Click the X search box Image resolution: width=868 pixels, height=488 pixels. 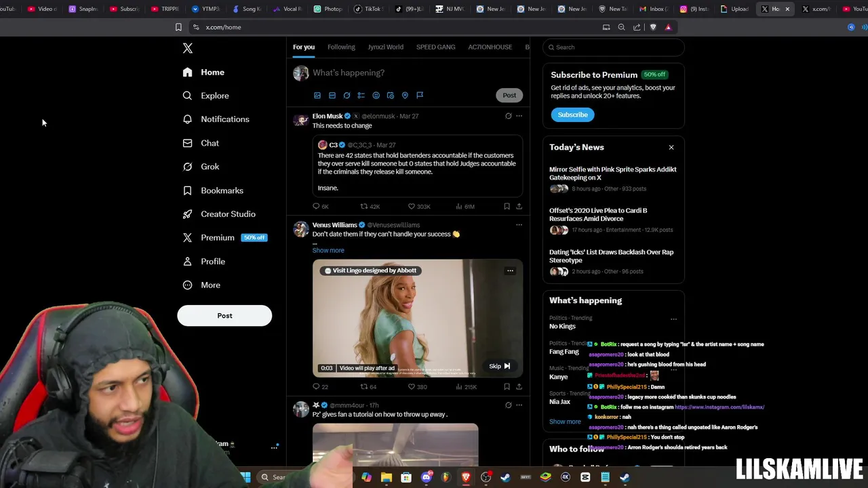614,47
